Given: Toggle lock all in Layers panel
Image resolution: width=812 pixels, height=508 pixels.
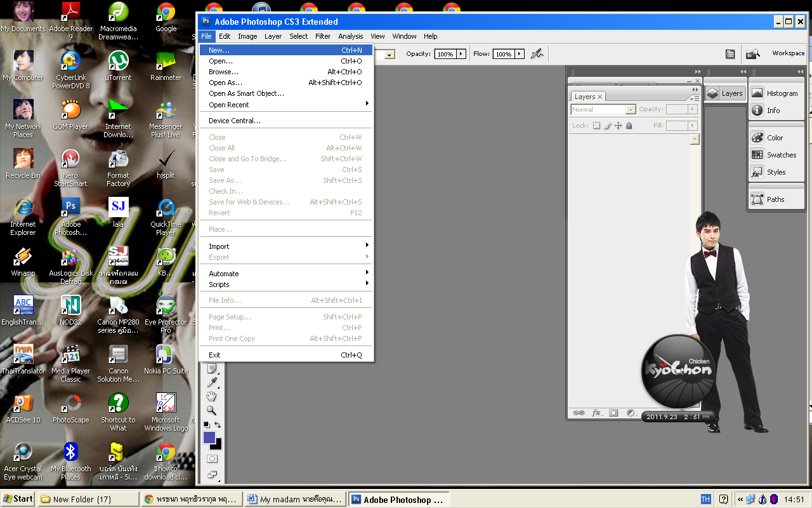Looking at the screenshot, I should click(629, 126).
